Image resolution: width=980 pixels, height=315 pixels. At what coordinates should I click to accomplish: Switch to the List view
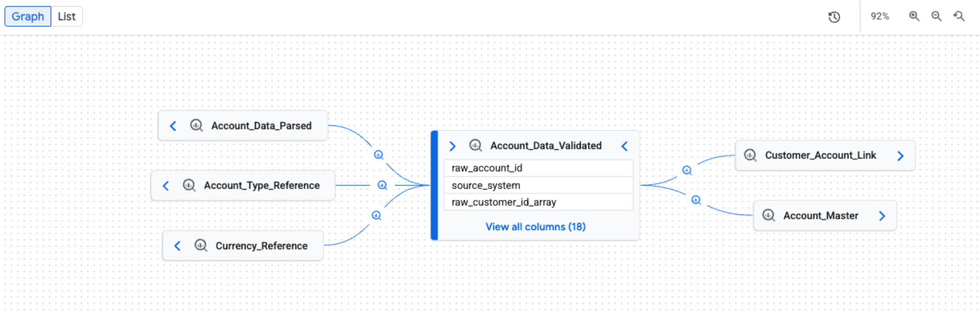pyautogui.click(x=66, y=16)
